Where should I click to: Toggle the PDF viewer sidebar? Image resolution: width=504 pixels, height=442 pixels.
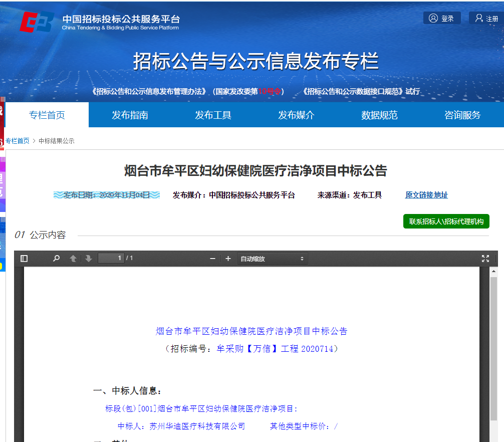[x=24, y=259]
